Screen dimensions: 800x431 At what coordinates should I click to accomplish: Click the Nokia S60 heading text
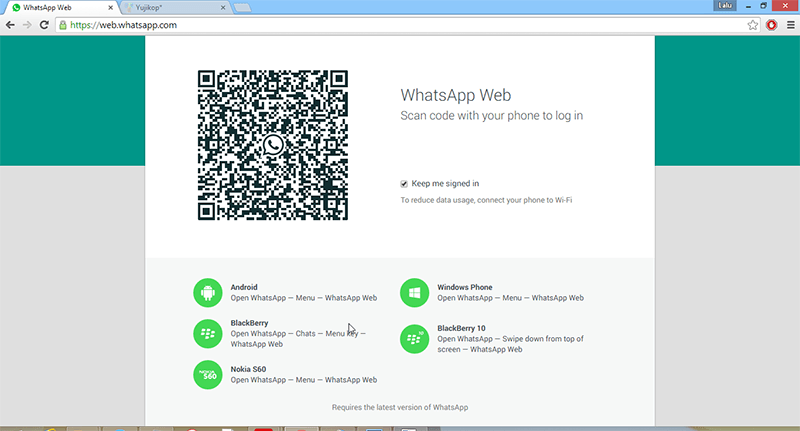click(248, 369)
